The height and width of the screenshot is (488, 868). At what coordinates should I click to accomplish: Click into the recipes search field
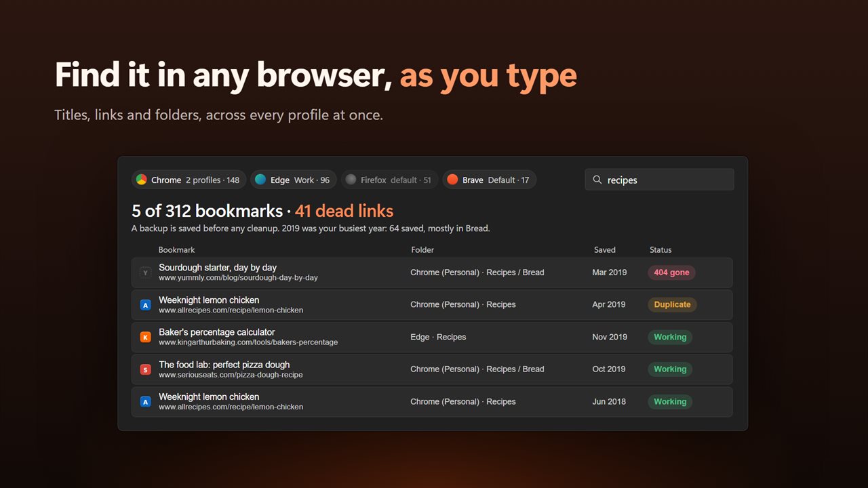tap(659, 180)
